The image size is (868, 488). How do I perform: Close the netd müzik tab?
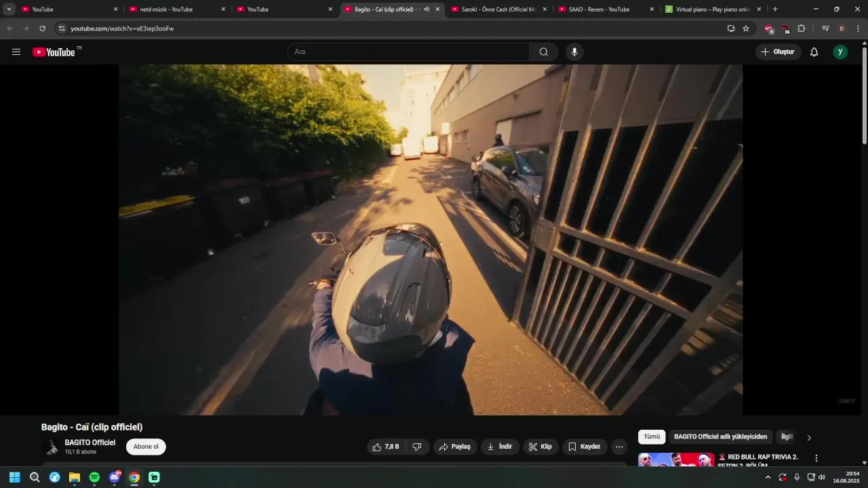223,9
